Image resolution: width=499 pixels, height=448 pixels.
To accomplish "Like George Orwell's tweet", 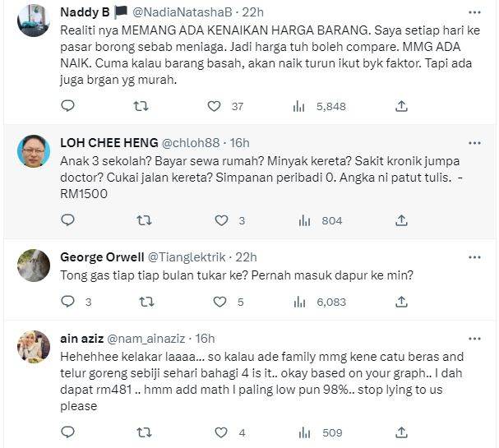I will coord(221,302).
